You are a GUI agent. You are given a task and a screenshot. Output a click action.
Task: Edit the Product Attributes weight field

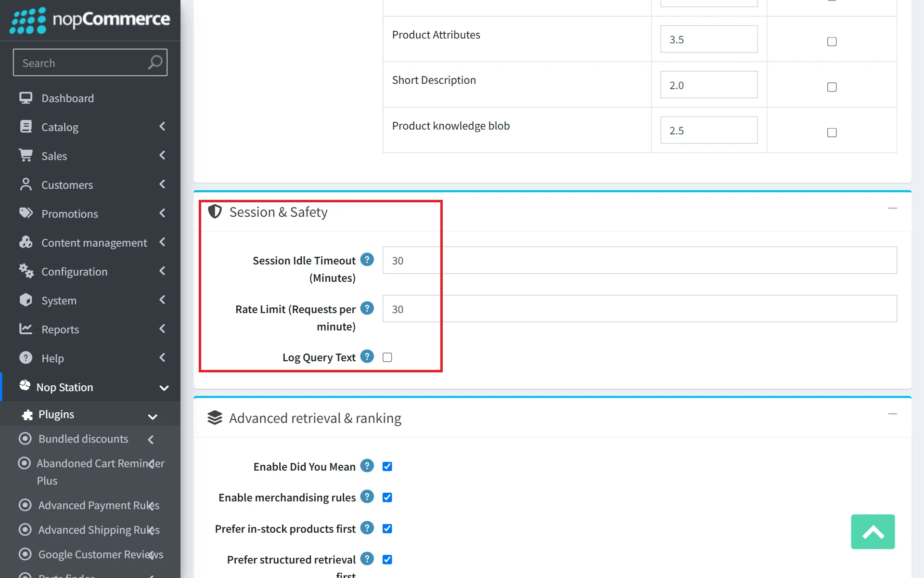709,39
